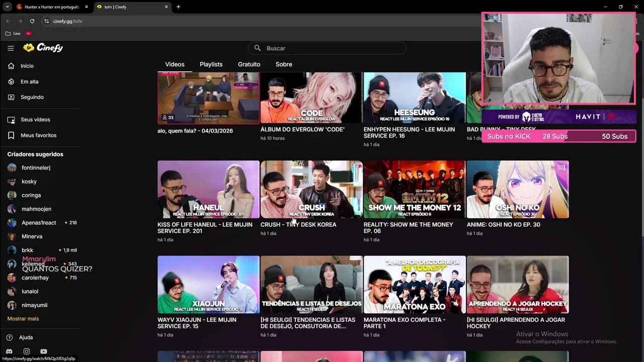
Task: Open the Instagram icon in sidebar footer
Action: point(27,351)
